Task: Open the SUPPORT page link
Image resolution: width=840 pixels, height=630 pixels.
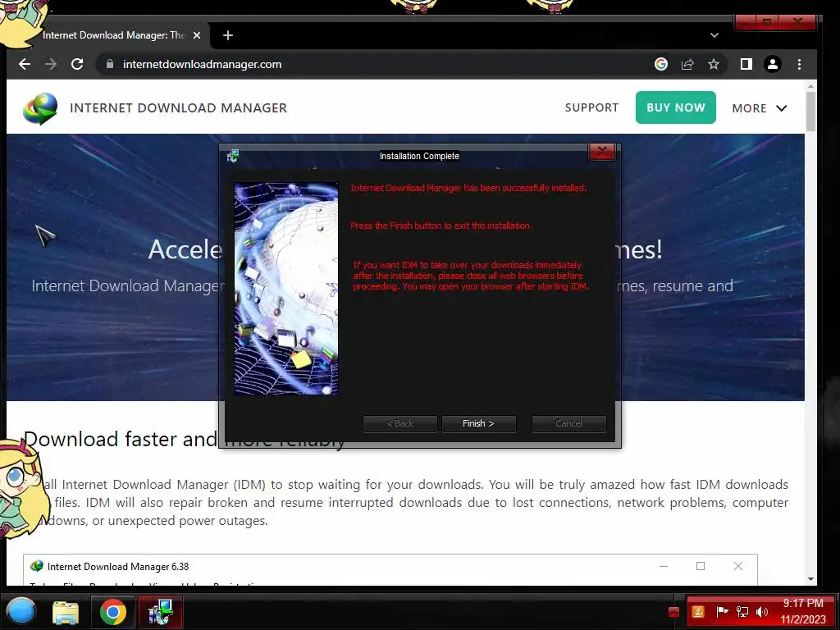Action: pos(591,107)
